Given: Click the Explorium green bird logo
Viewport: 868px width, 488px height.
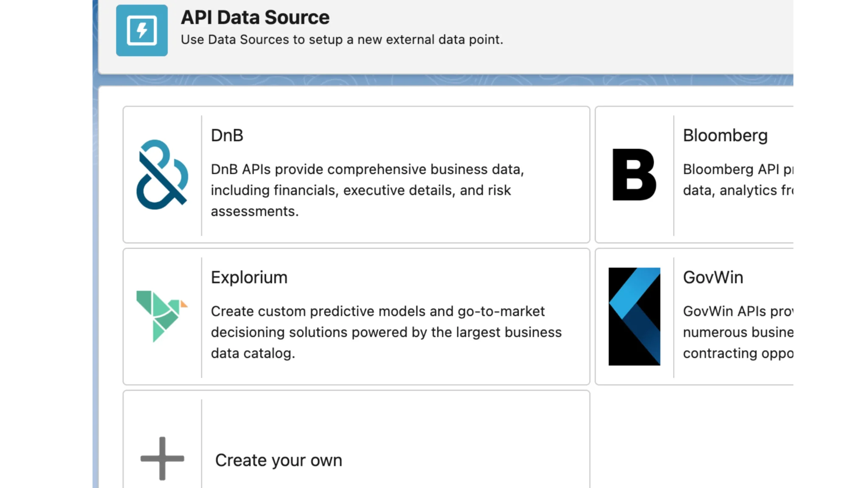Looking at the screenshot, I should tap(162, 316).
